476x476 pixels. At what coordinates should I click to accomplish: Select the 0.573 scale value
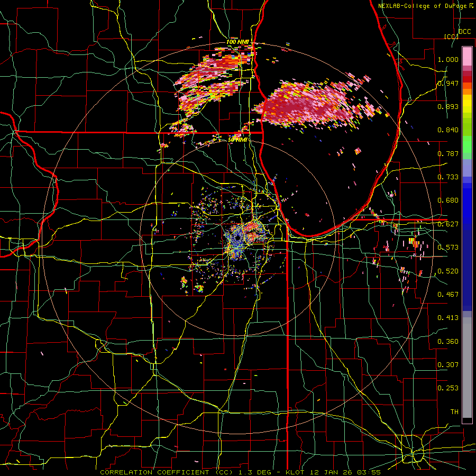click(448, 248)
